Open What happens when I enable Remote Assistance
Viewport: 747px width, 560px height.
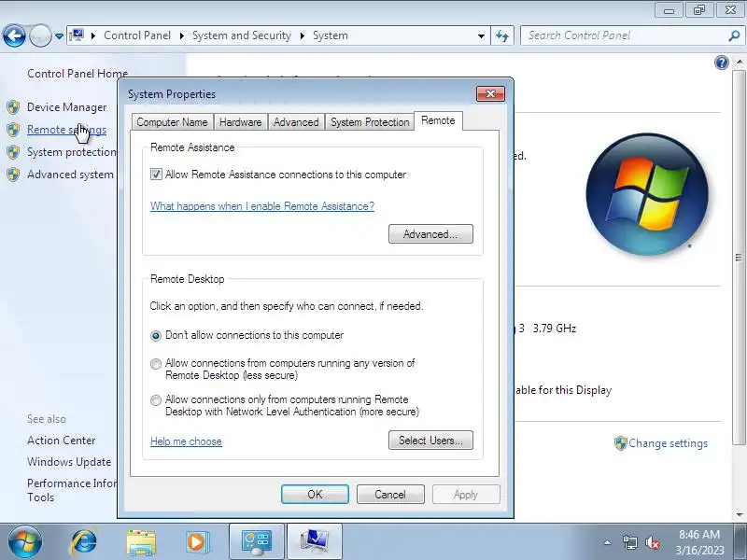click(262, 206)
